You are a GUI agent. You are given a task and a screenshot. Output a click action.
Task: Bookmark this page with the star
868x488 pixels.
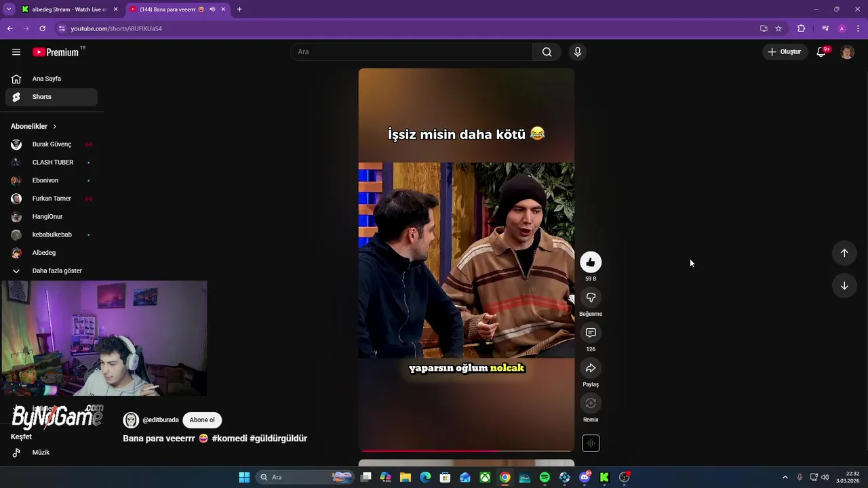pyautogui.click(x=778, y=28)
